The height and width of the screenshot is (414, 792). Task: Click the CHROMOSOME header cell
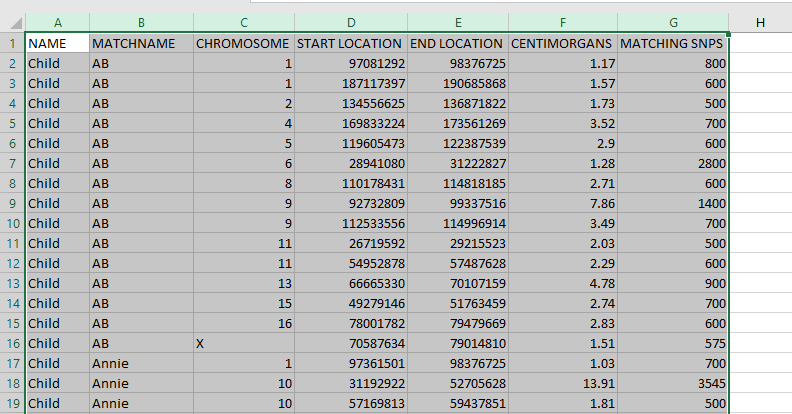click(243, 43)
